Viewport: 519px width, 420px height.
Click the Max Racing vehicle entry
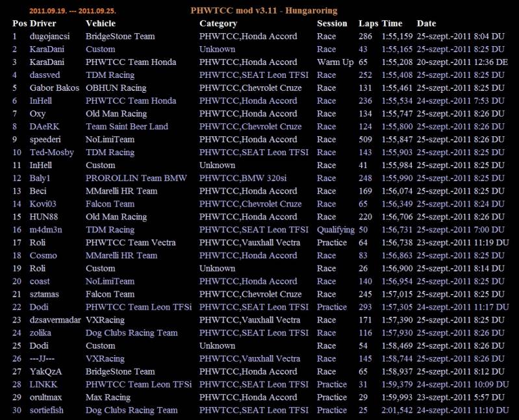(x=108, y=397)
